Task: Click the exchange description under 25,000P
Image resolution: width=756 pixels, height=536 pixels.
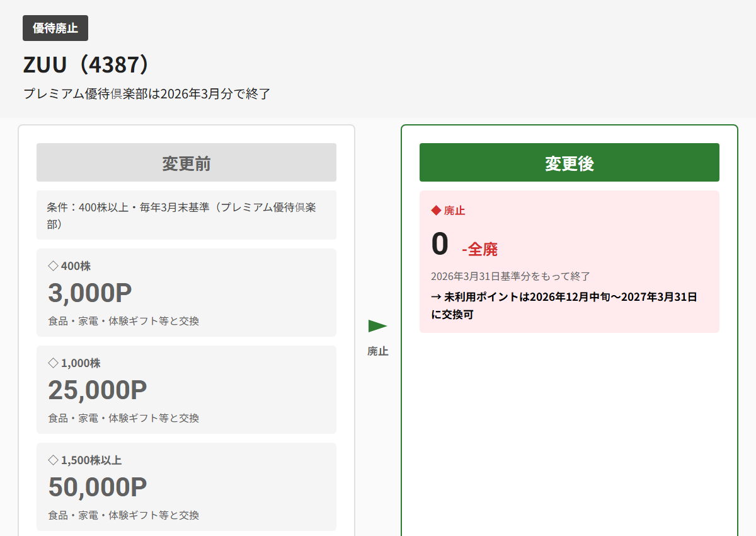Action: (x=123, y=418)
